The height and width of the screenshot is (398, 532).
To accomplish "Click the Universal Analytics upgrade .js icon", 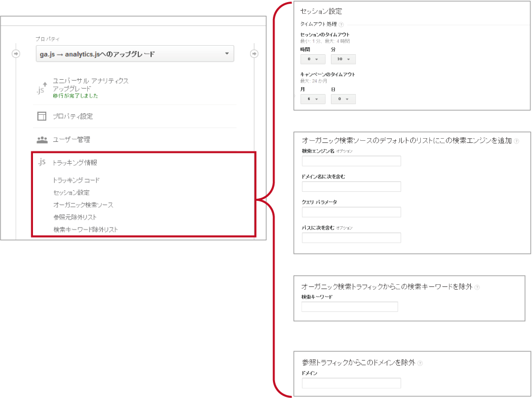I will [41, 88].
